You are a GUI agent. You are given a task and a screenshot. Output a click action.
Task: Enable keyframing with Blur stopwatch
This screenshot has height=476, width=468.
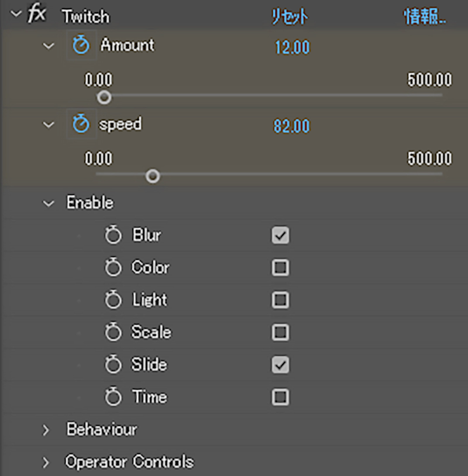tap(113, 235)
